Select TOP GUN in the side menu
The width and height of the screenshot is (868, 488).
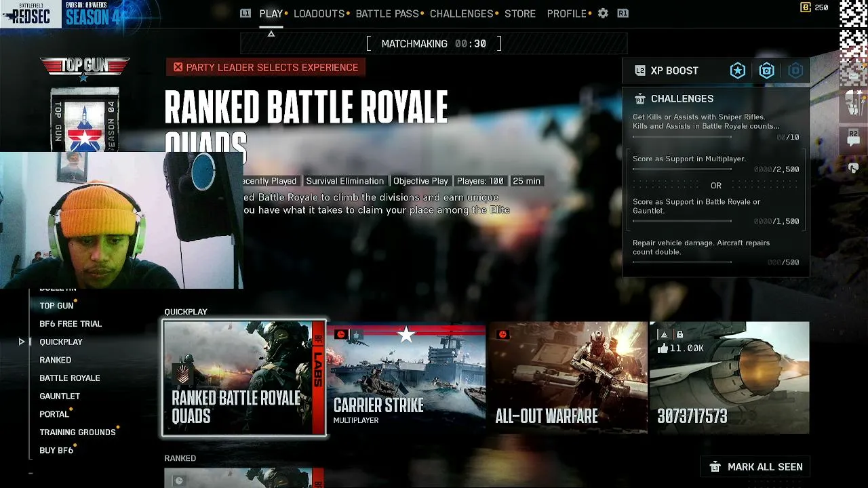coord(56,306)
